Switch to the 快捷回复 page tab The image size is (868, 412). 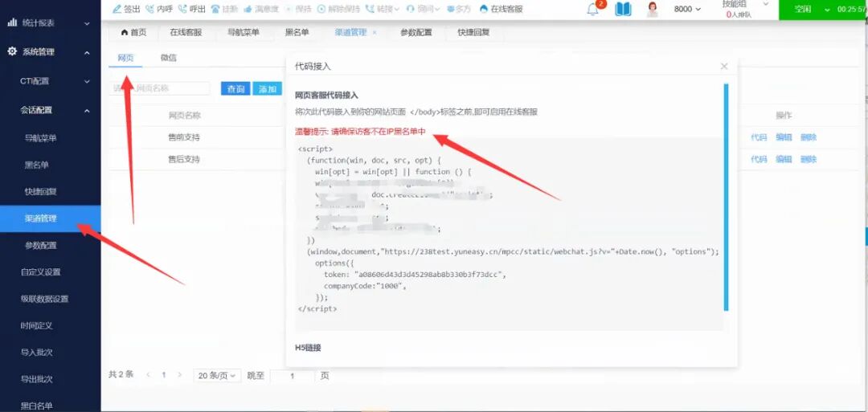473,33
